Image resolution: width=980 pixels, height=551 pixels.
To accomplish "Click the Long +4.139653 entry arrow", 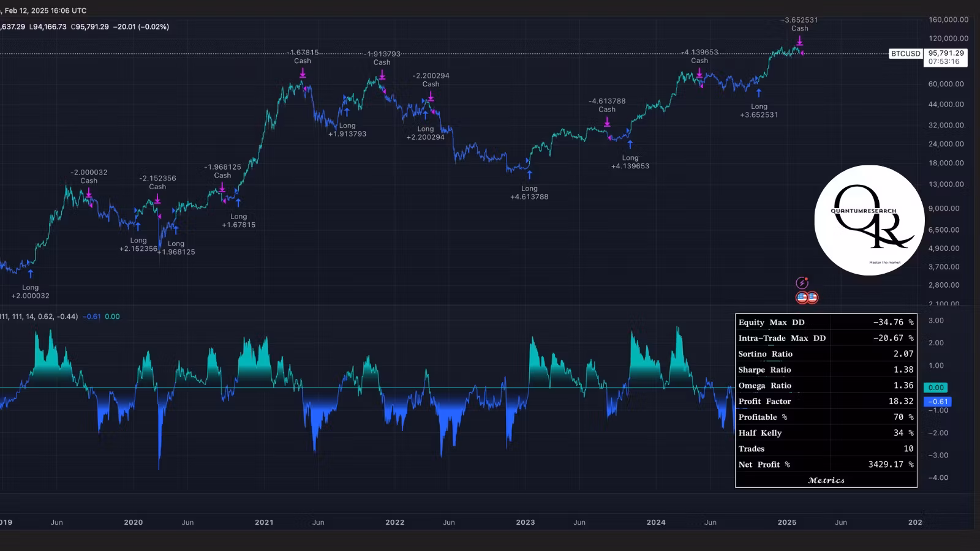I will (x=630, y=144).
